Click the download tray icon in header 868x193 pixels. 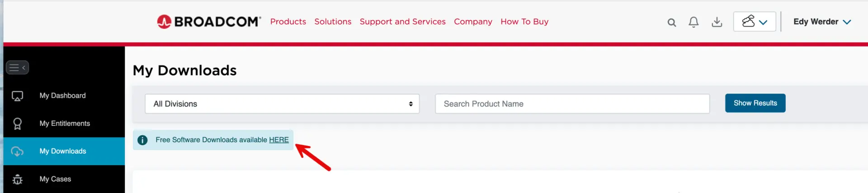[717, 22]
